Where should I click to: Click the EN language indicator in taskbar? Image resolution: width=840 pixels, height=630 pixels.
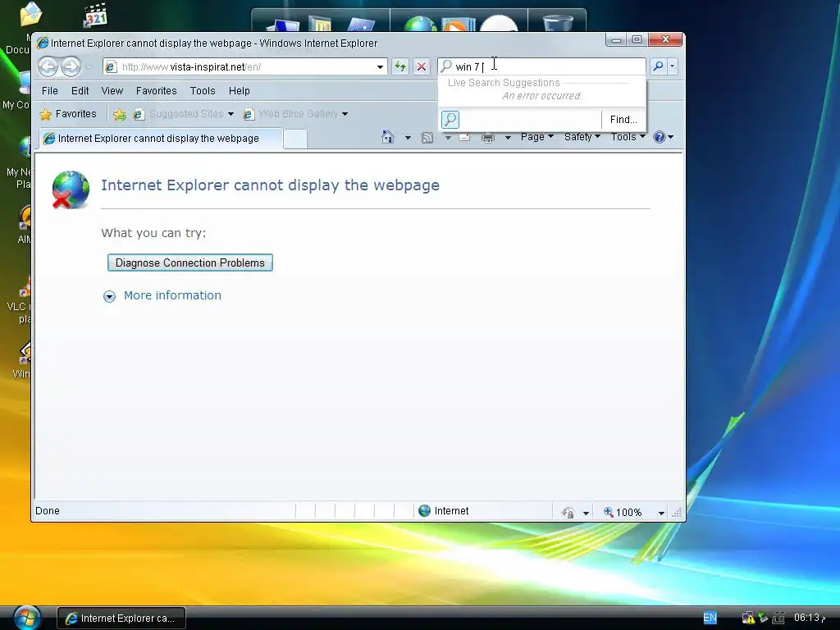pos(710,618)
